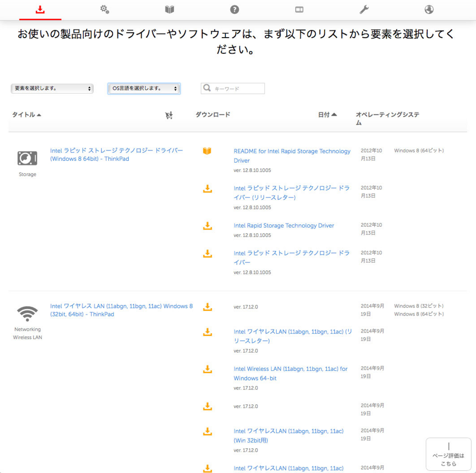The width and height of the screenshot is (476, 473).
Task: Download the Intel ラピッド ストレージ リリースレター via arrow icon
Action: 207,189
